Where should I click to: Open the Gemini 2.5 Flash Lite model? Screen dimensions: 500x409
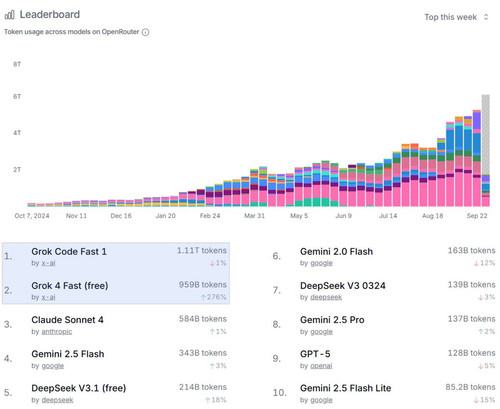pyautogui.click(x=345, y=388)
